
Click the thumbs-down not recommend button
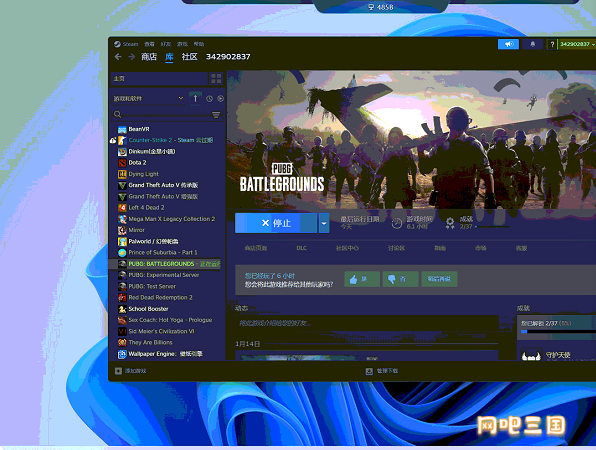401,279
